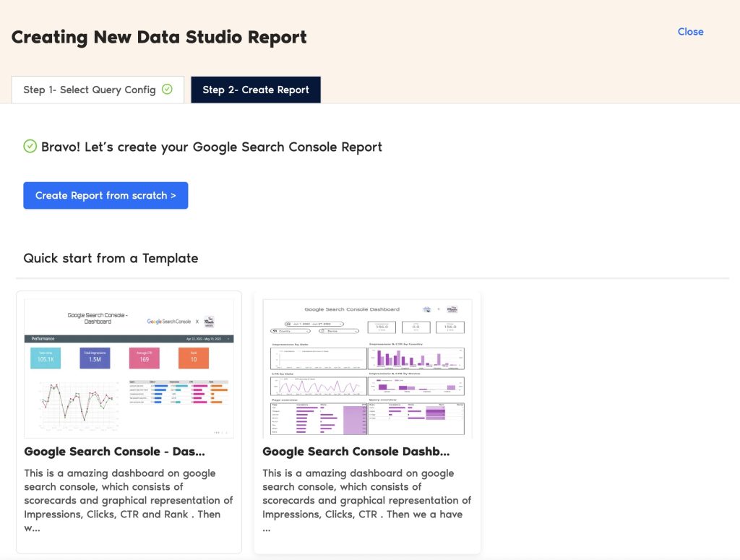Open the Step 1- Select Query Config tab
The height and width of the screenshot is (560, 740).
click(98, 90)
